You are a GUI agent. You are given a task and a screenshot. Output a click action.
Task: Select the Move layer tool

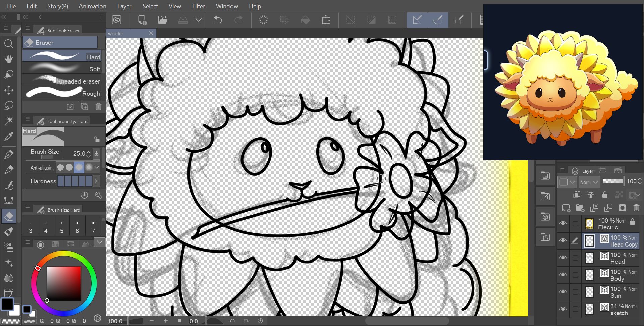click(9, 90)
